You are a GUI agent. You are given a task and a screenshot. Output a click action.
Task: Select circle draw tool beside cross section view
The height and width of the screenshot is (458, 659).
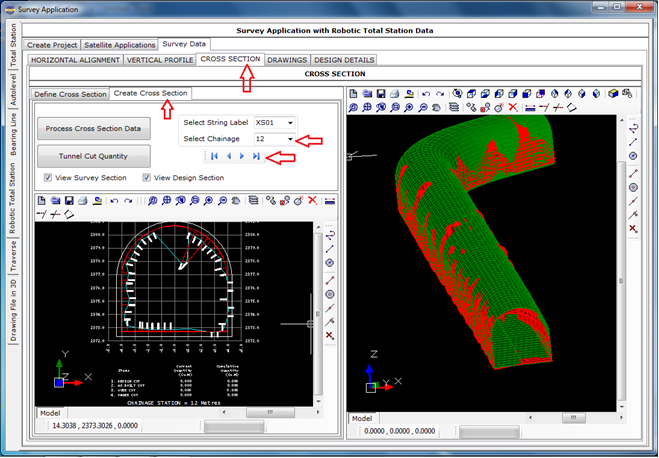tap(330, 263)
